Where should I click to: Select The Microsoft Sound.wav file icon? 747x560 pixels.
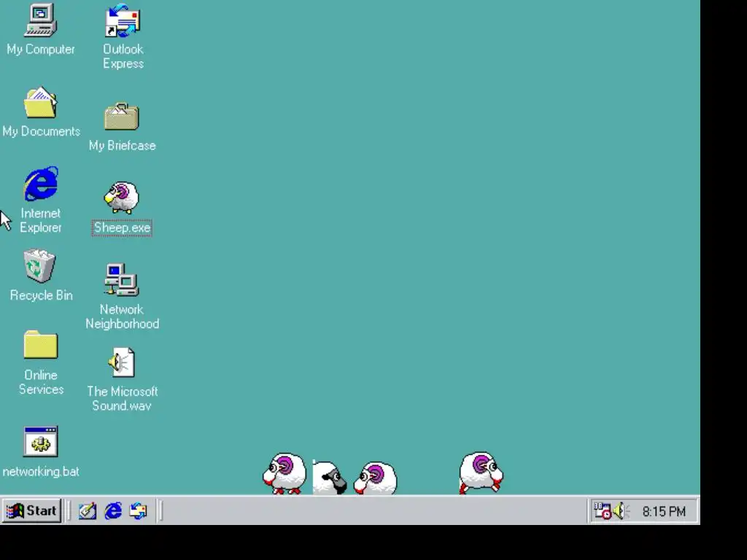tap(122, 362)
